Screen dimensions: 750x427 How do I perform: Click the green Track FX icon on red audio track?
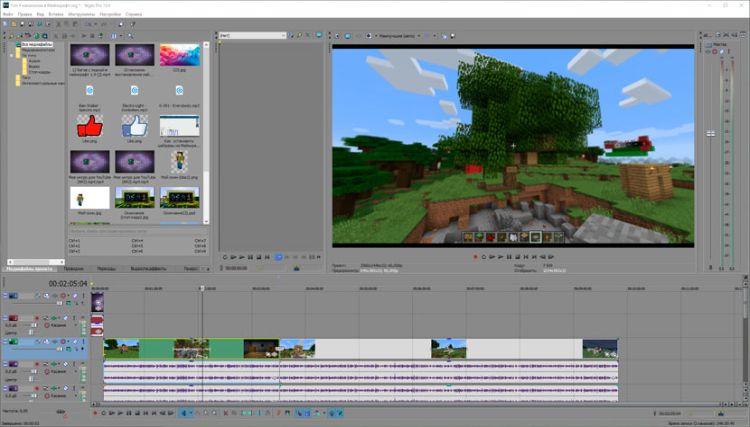54,318
